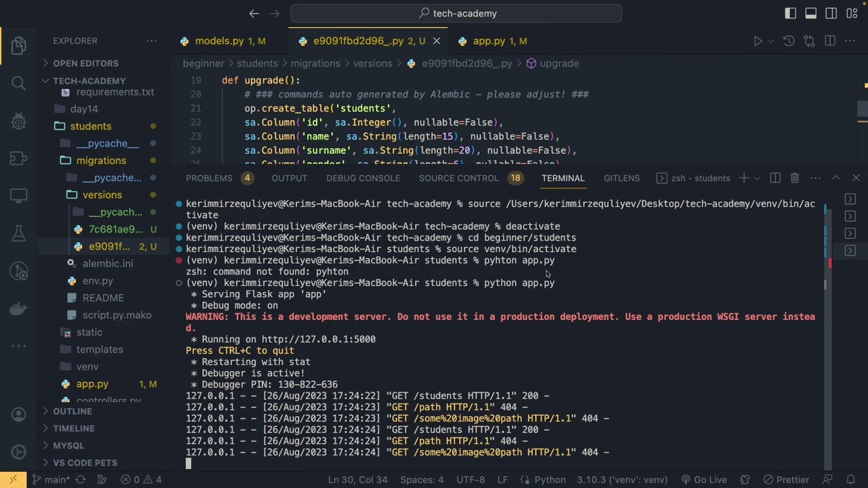868x488 pixels.
Task: Click main* branch in status bar
Action: (50, 479)
